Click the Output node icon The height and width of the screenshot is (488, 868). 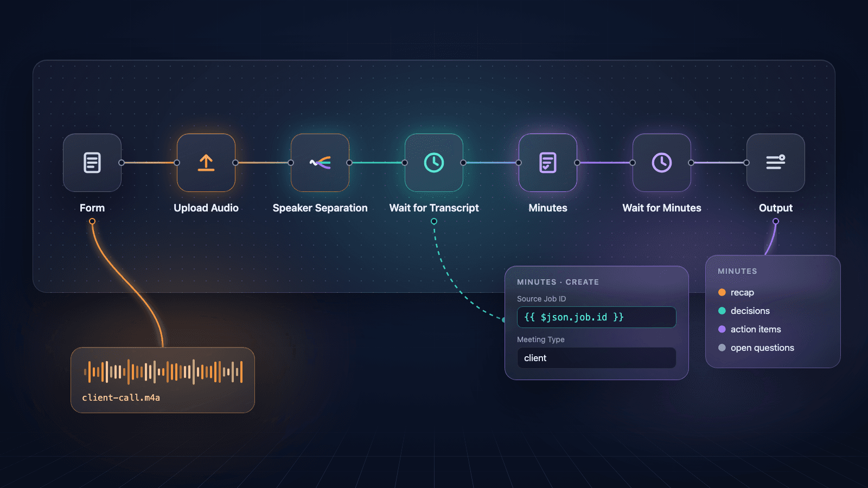[x=776, y=163]
